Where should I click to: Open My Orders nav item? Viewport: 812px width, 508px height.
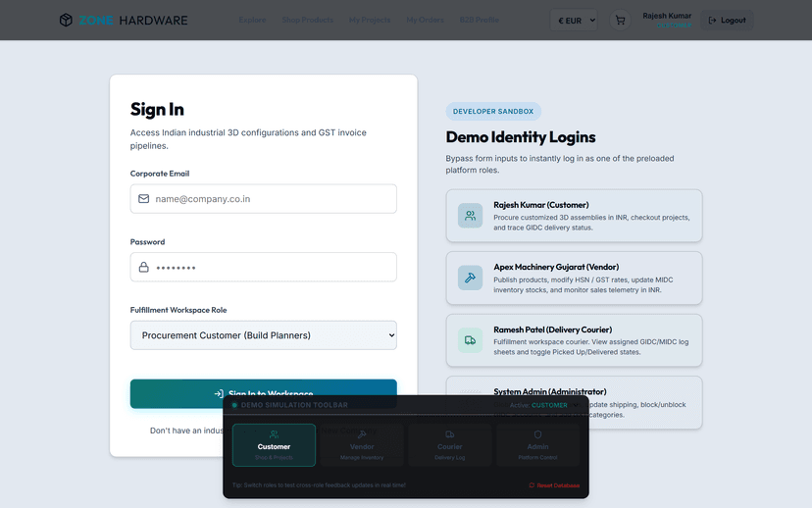426,20
